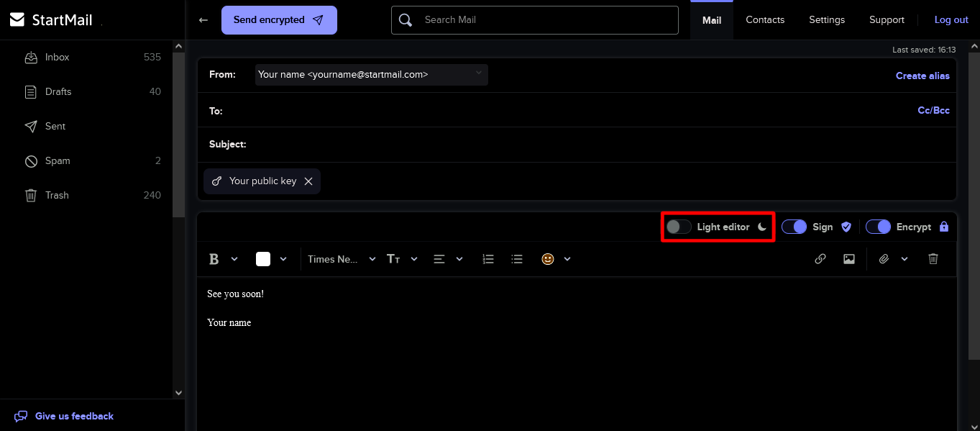Click the signature text "Your name"

point(229,323)
